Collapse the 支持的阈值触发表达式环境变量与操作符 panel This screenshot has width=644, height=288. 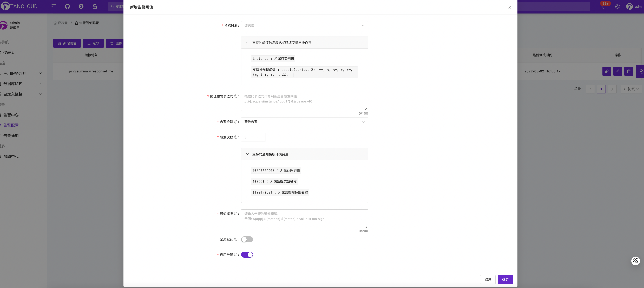[247, 43]
